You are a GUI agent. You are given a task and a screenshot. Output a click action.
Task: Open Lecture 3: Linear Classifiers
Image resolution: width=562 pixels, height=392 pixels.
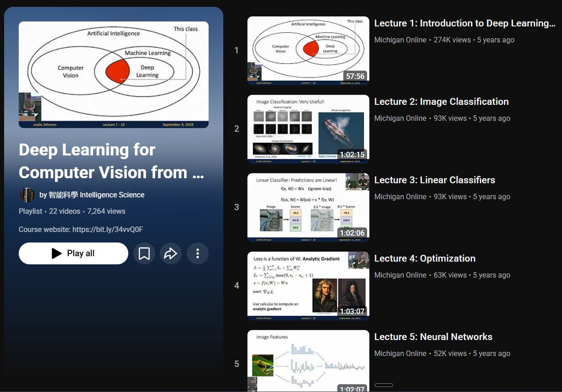pyautogui.click(x=434, y=180)
